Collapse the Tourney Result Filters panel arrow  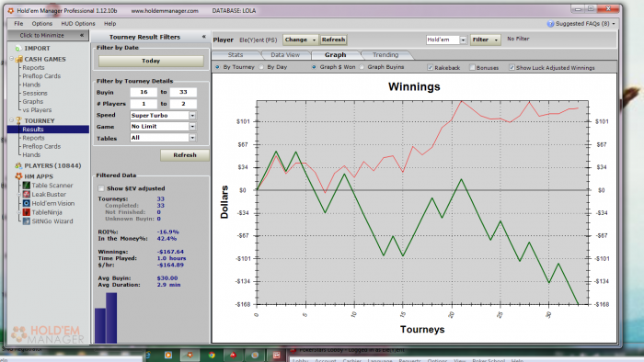[x=203, y=37]
